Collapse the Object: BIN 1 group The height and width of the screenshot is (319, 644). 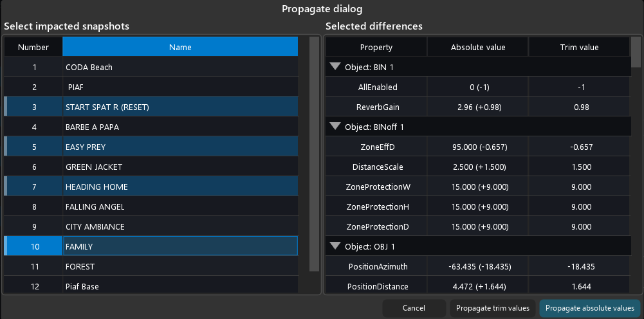coord(335,66)
